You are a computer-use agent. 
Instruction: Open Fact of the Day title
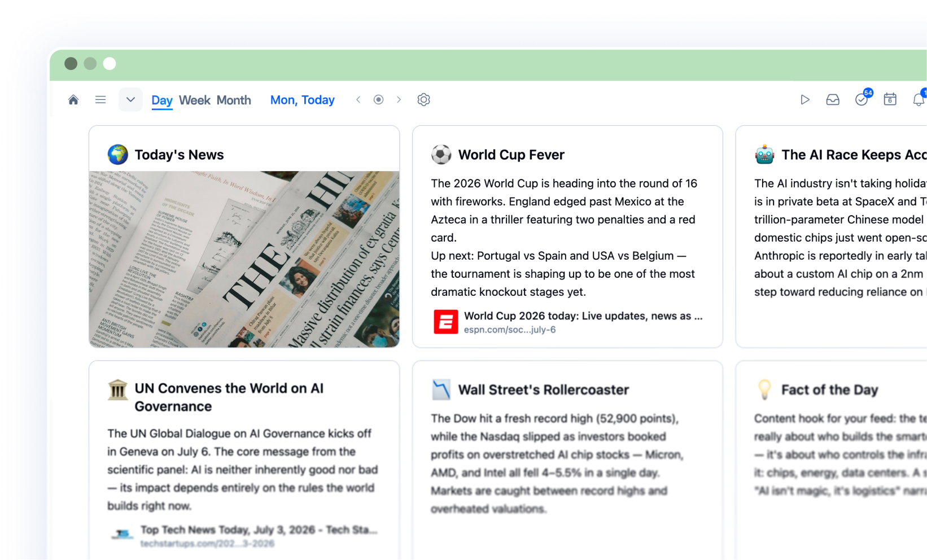coord(829,390)
